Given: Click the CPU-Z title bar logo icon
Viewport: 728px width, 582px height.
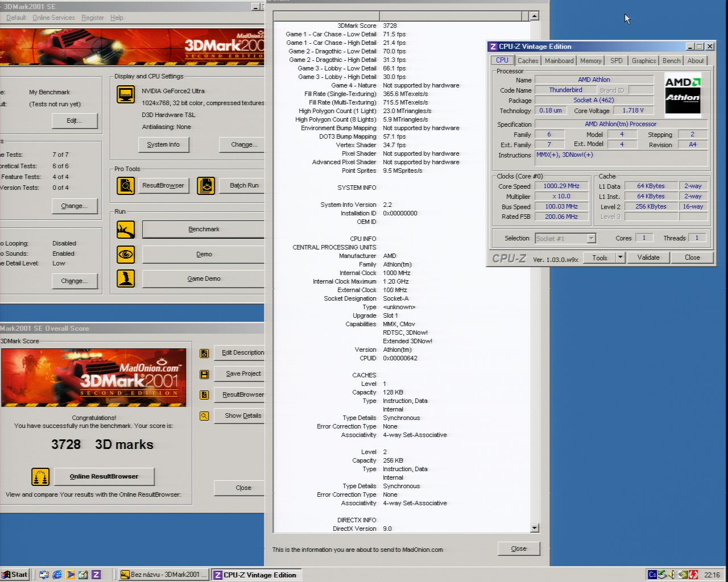Looking at the screenshot, I should tap(493, 47).
